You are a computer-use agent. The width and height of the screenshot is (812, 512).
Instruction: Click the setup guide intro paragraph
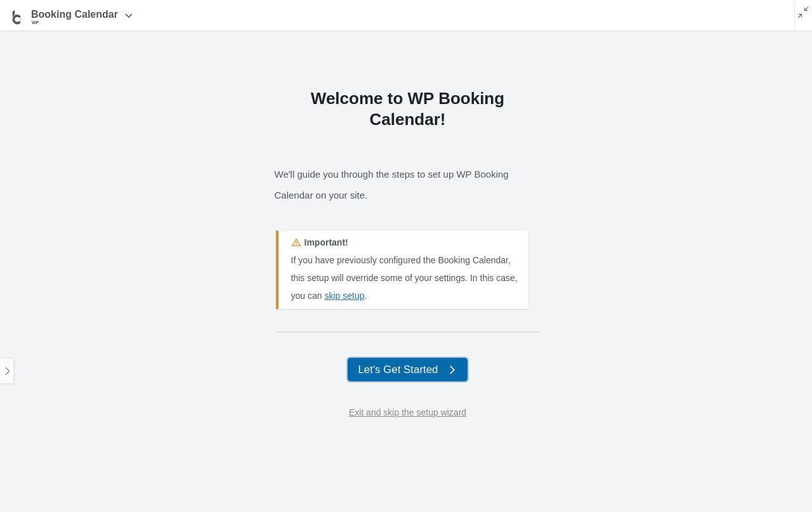pyautogui.click(x=391, y=174)
